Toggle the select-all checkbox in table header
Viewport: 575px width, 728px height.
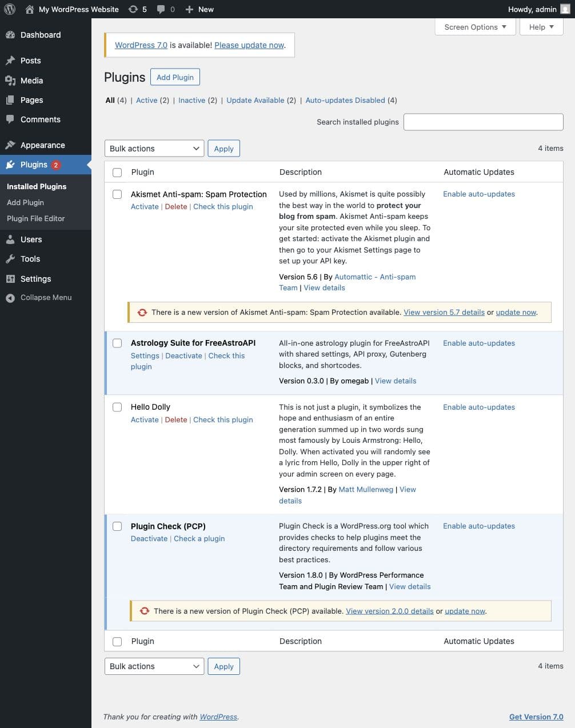tap(117, 173)
